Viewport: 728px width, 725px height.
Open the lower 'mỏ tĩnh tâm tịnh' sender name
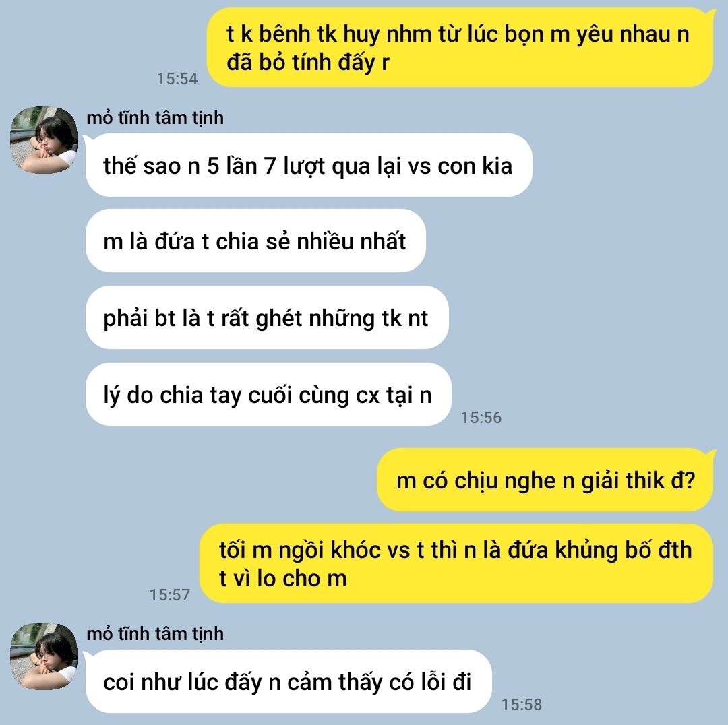coord(155,633)
